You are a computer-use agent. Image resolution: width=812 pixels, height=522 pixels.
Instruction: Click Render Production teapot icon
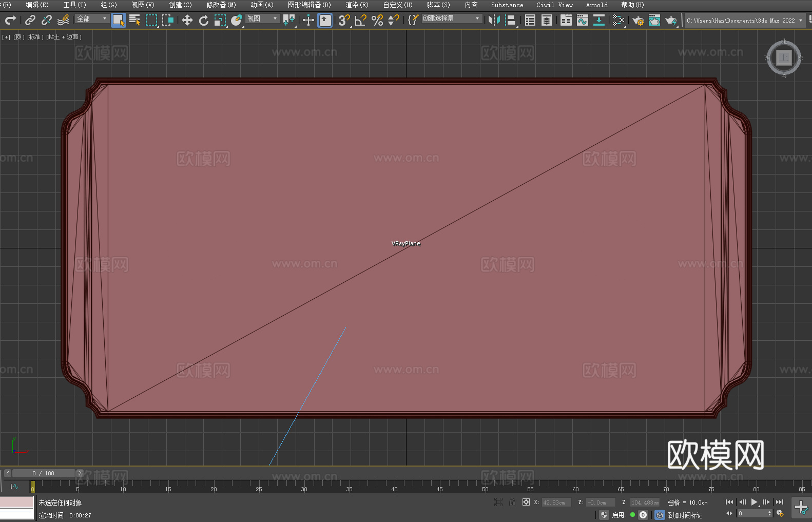coord(671,20)
